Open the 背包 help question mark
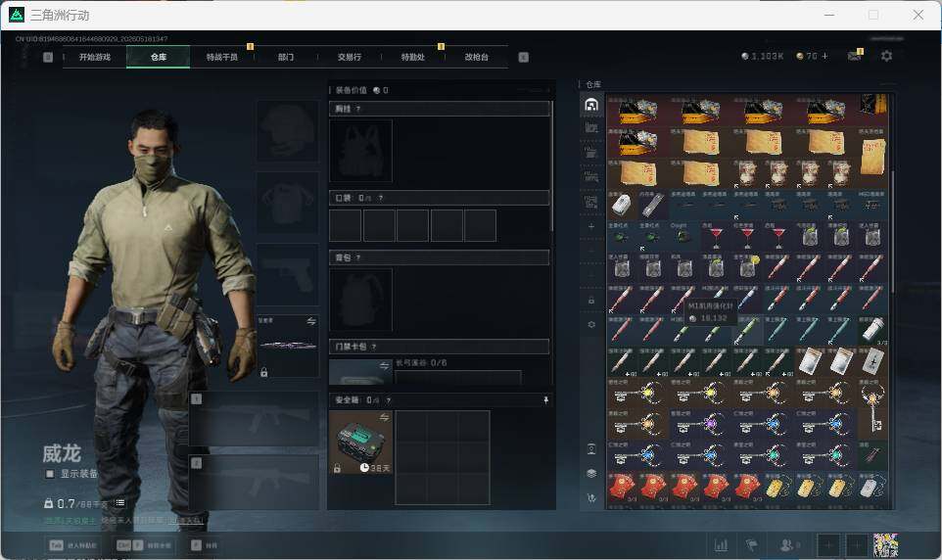 click(x=358, y=257)
